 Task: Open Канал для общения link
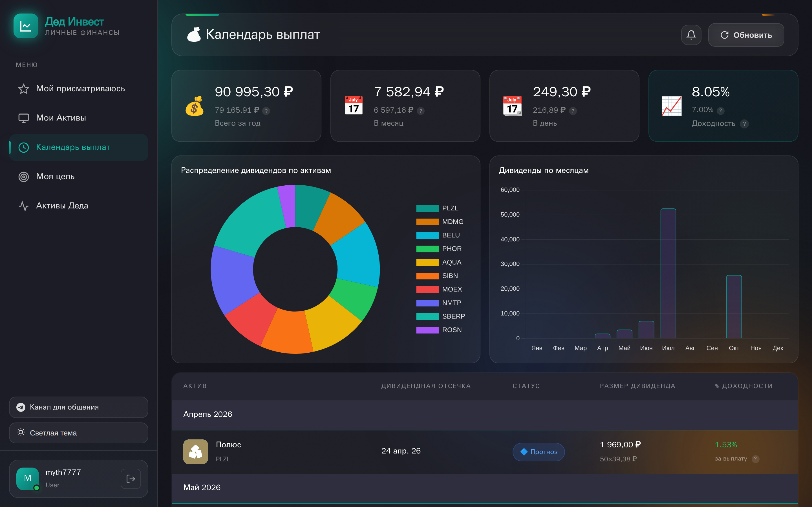point(78,407)
